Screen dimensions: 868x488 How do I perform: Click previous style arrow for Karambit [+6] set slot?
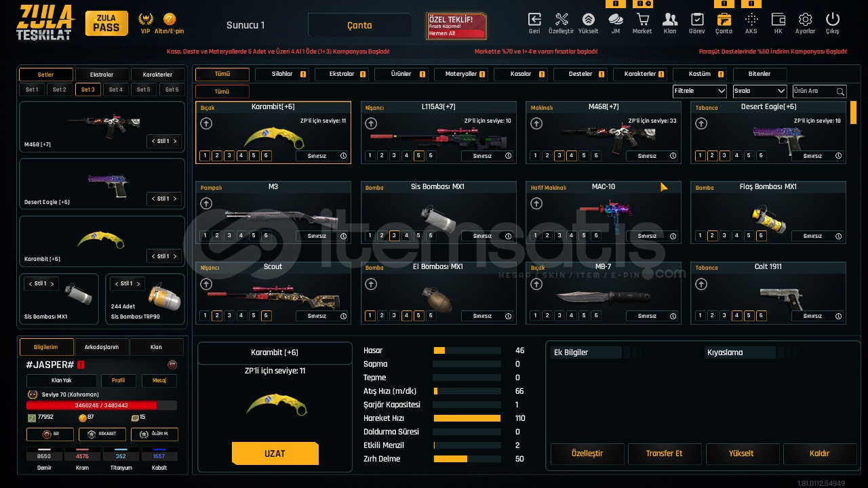153,256
